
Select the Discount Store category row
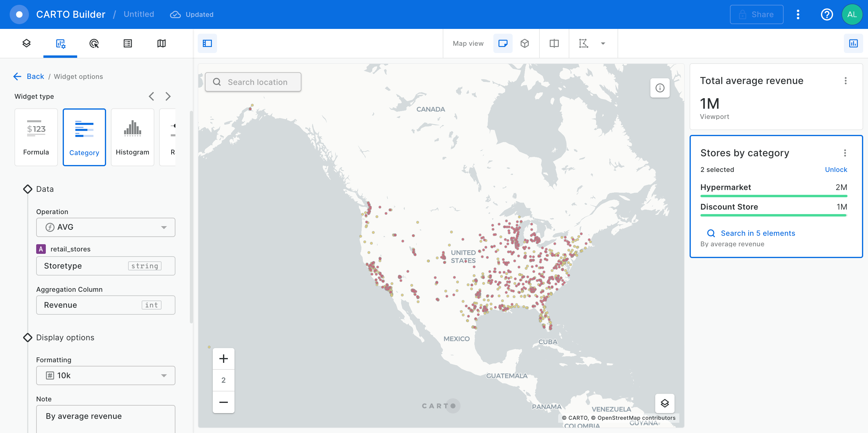coord(774,209)
